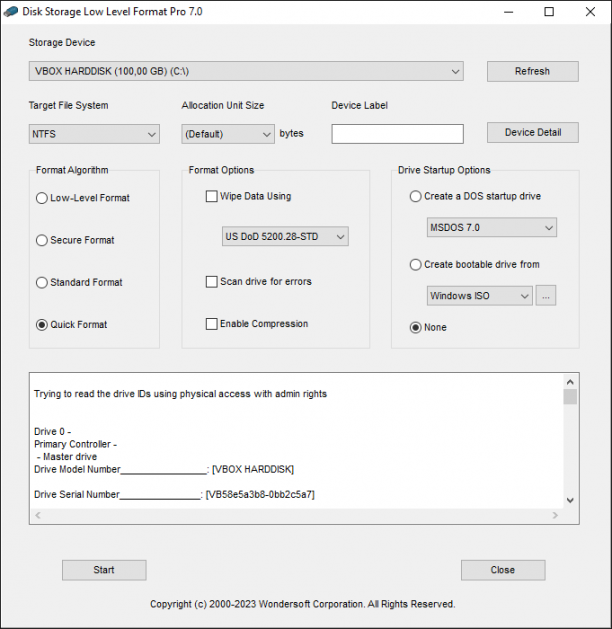Image resolution: width=612 pixels, height=629 pixels.
Task: Click 'Trying to read the drive IDs' text
Action: point(180,394)
